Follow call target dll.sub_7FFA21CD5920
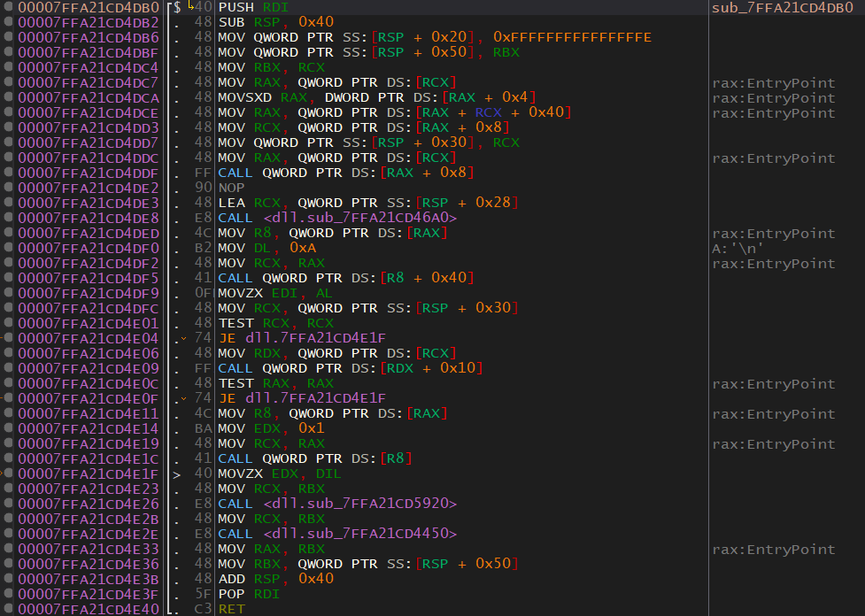 (x=359, y=504)
